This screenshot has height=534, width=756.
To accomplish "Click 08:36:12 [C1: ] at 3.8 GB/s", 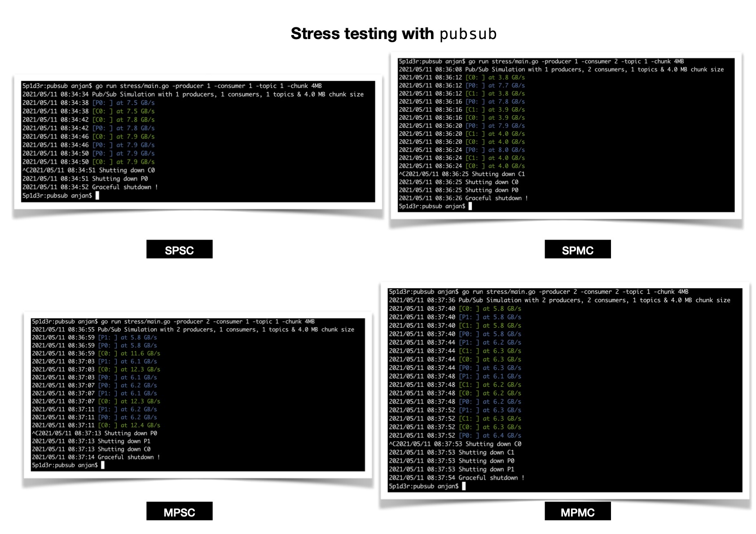I will pos(462,94).
